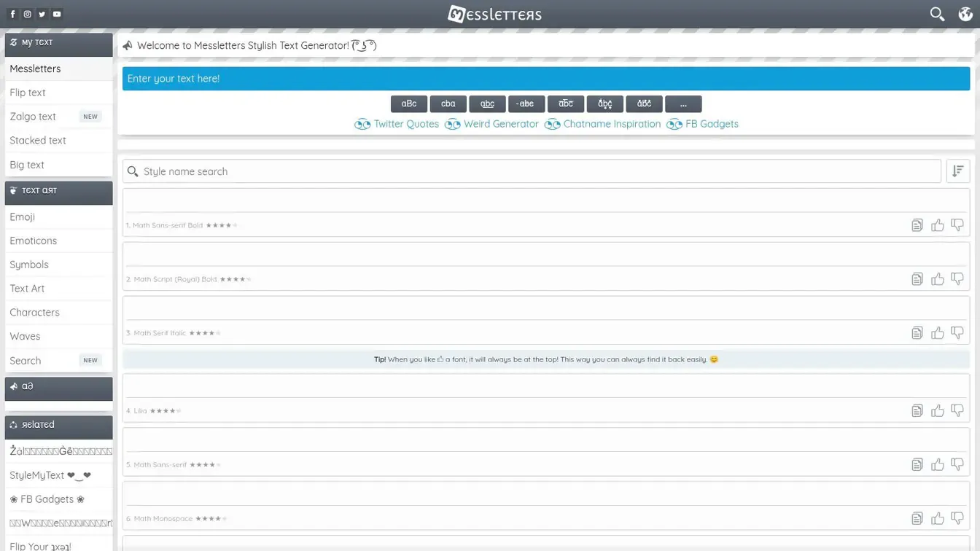Open the Zalgo related sidebar link
The width and height of the screenshot is (980, 551).
pyautogui.click(x=58, y=451)
